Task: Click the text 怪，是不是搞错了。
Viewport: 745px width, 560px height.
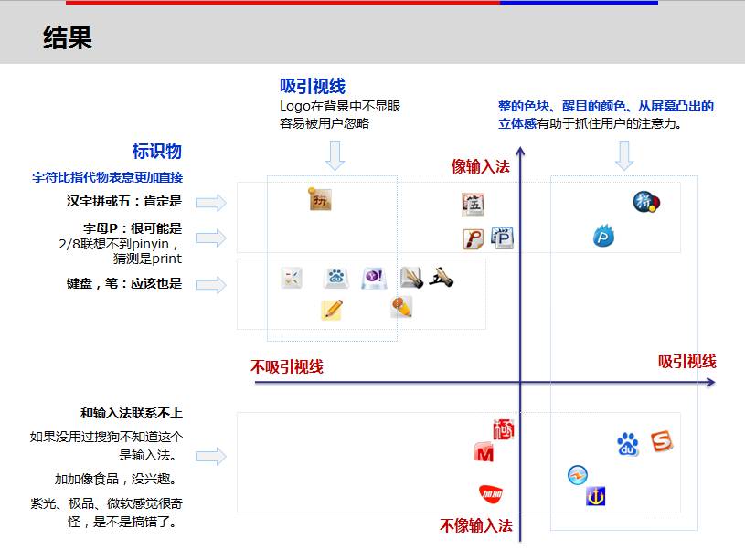Action: coord(123,522)
